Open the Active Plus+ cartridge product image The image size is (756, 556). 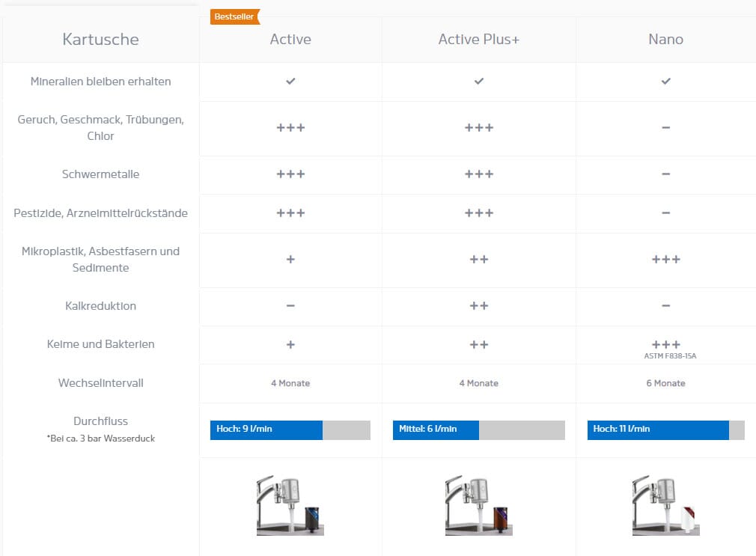pos(478,507)
